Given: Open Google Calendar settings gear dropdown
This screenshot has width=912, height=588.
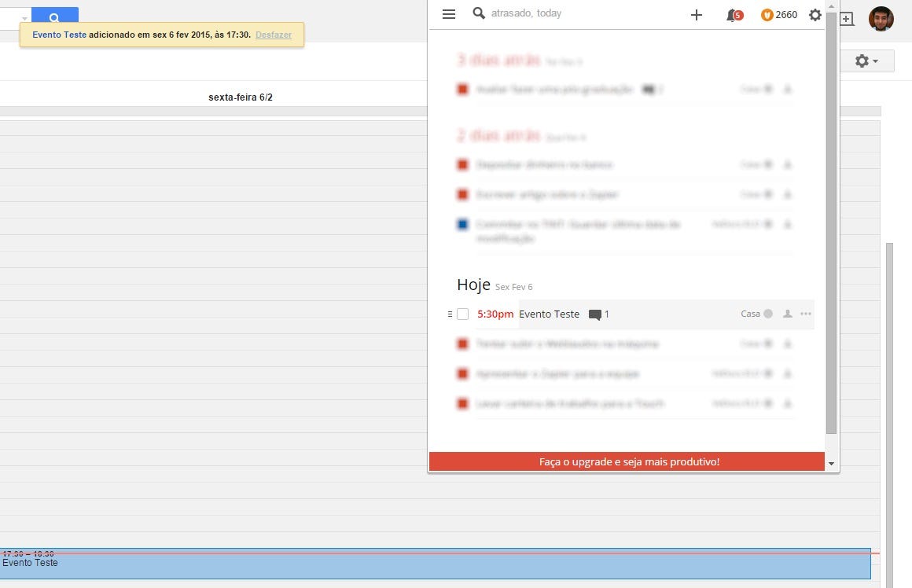Looking at the screenshot, I should [866, 61].
